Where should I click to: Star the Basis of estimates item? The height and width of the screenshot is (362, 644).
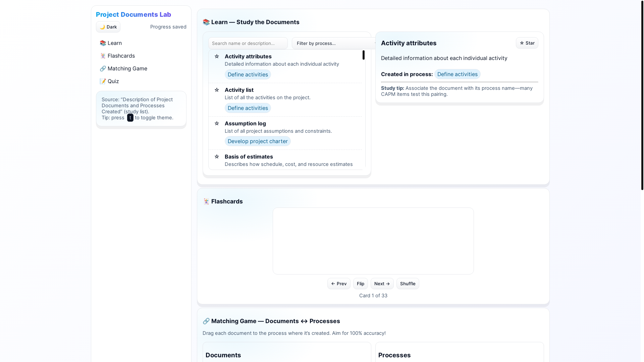click(x=217, y=157)
